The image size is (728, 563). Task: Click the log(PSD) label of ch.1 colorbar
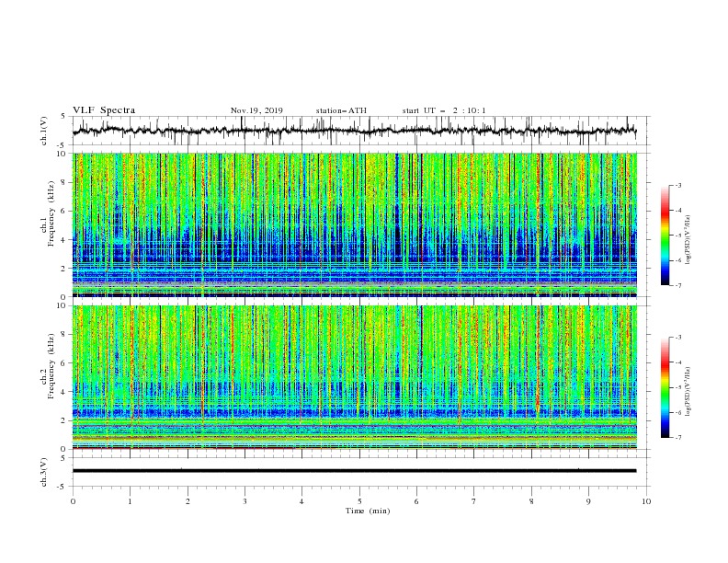click(x=688, y=240)
